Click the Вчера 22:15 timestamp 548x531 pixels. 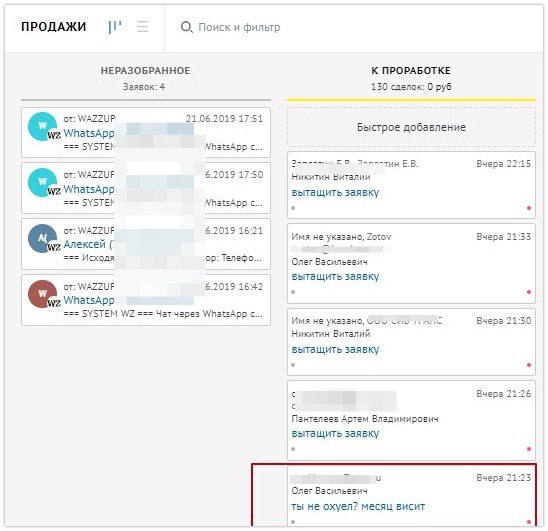click(504, 164)
